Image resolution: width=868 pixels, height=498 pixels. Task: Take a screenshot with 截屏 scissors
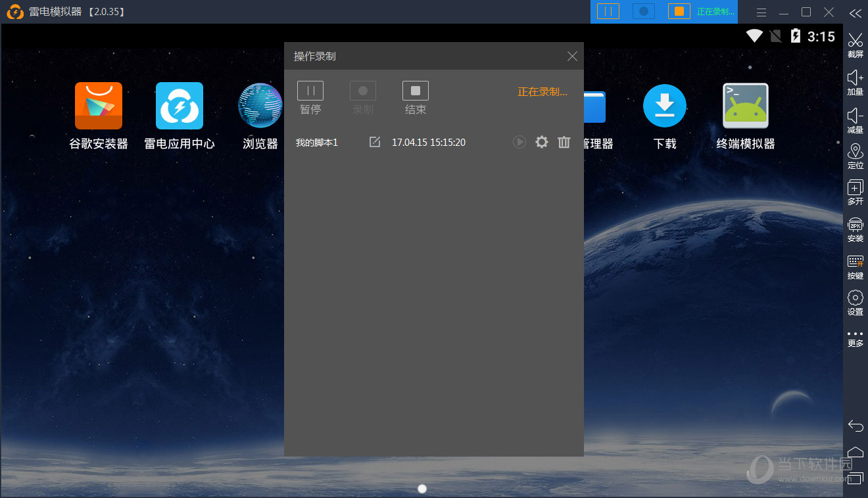point(856,45)
